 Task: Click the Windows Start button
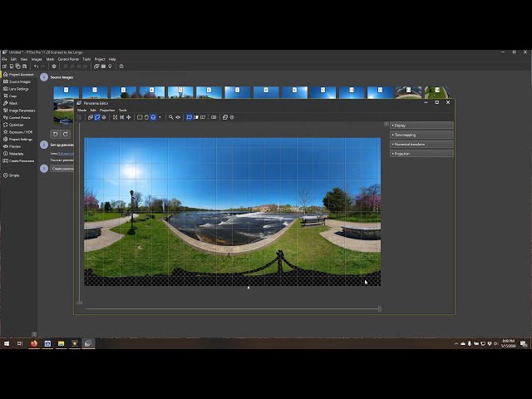(7, 343)
